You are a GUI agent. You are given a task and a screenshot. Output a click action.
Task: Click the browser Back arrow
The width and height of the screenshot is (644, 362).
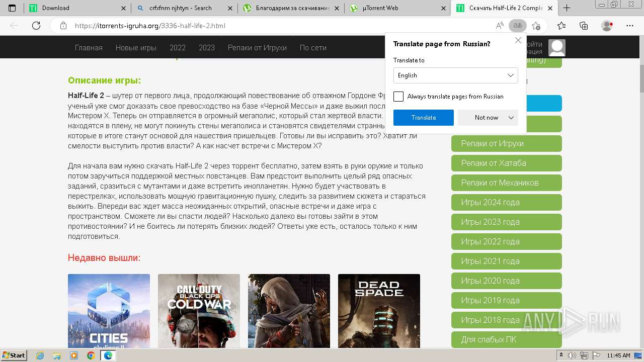(14, 26)
